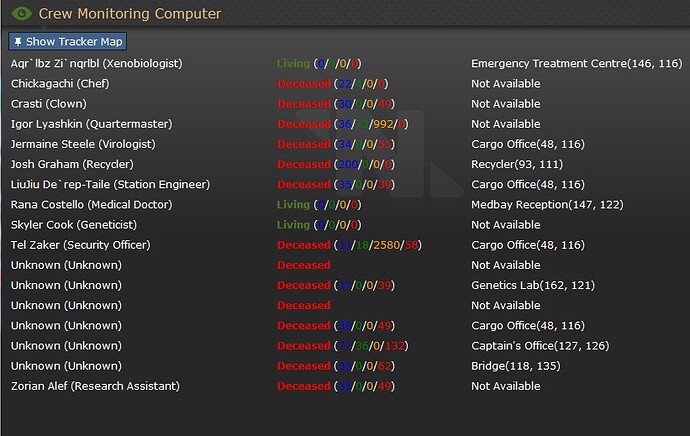Click Rana Costello's Living status

click(293, 205)
